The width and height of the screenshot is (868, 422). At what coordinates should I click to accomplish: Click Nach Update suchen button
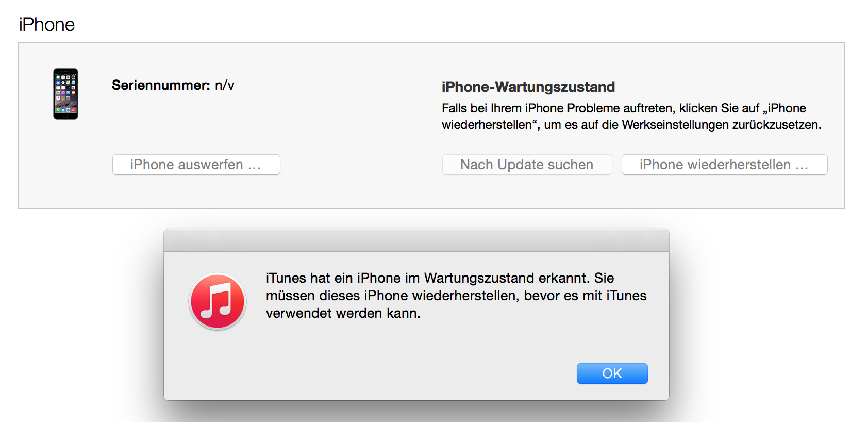(x=527, y=165)
